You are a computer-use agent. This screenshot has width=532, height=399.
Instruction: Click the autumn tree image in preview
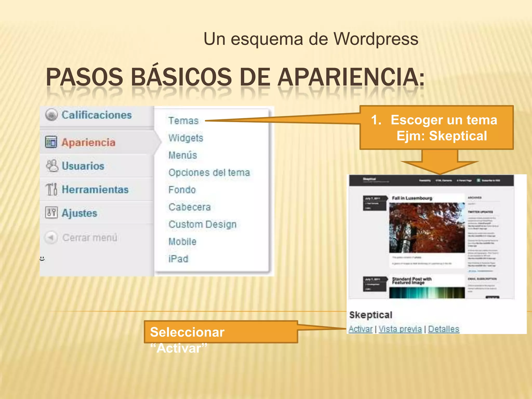click(427, 228)
